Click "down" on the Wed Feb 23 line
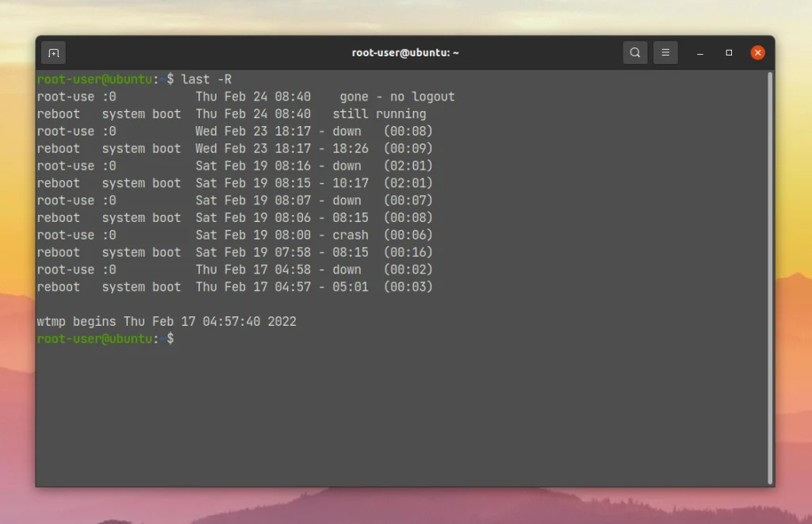This screenshot has width=812, height=524. tap(347, 131)
